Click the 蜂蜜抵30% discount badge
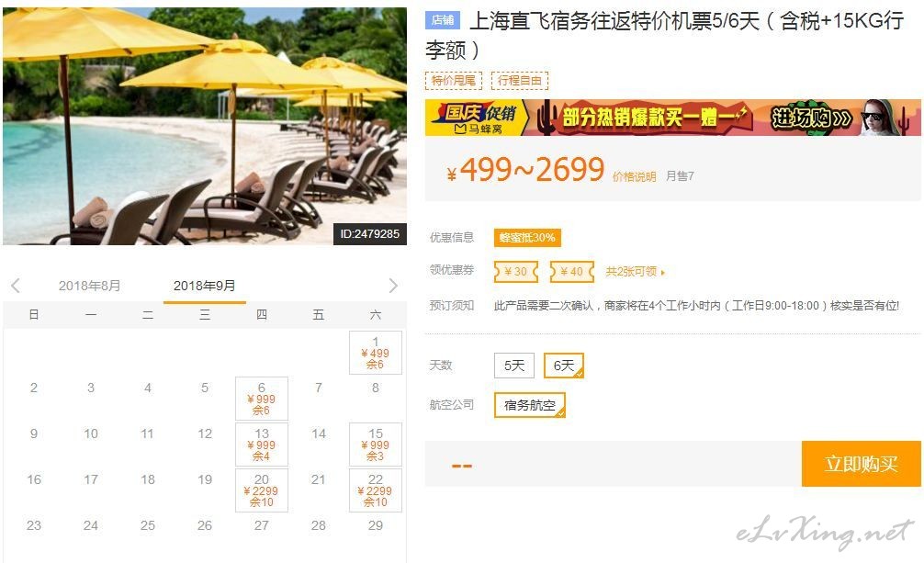Image resolution: width=924 pixels, height=563 pixels. point(527,238)
